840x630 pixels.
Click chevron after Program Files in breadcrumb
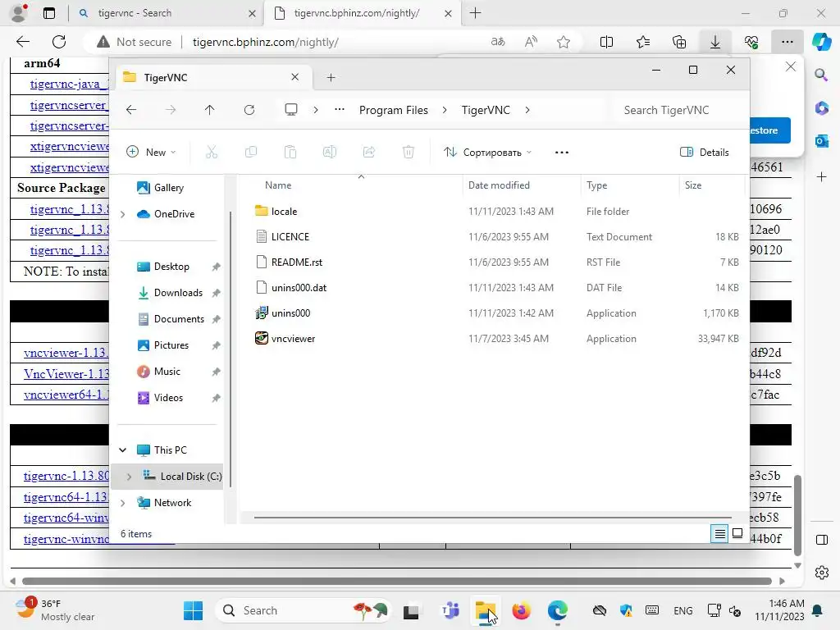(x=445, y=110)
